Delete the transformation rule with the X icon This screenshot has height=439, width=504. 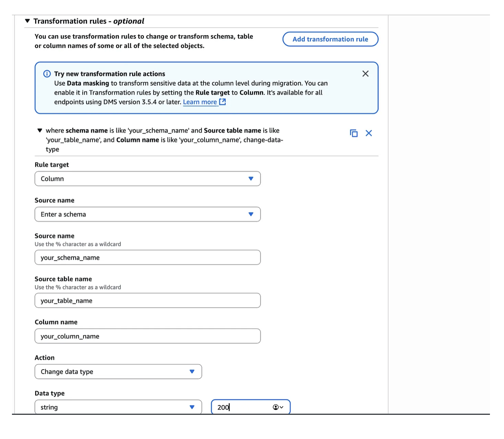click(x=369, y=133)
